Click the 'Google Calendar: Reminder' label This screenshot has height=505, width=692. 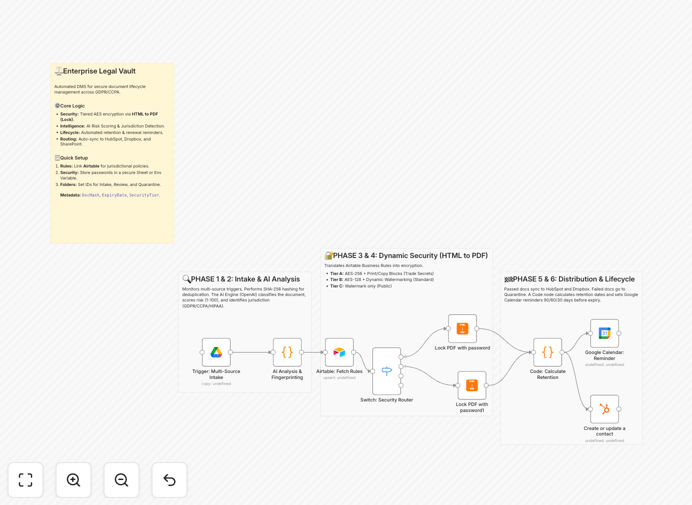tap(605, 355)
